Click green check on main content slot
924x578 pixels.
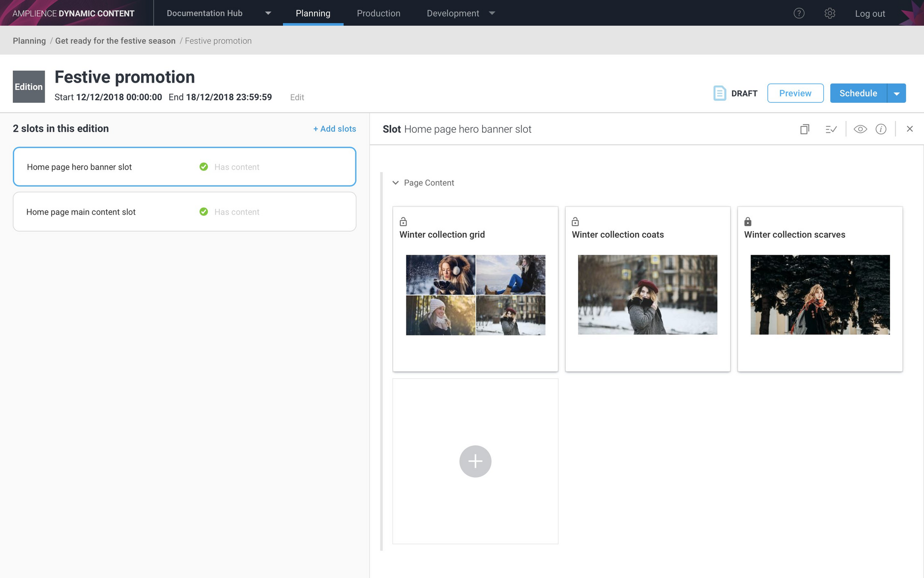pyautogui.click(x=203, y=212)
